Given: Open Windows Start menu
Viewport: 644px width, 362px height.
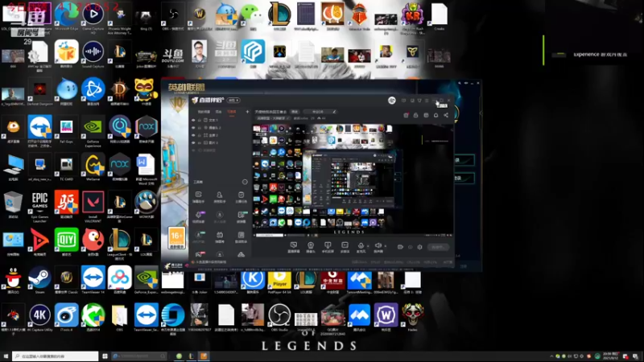Looking at the screenshot, I should coord(6,356).
